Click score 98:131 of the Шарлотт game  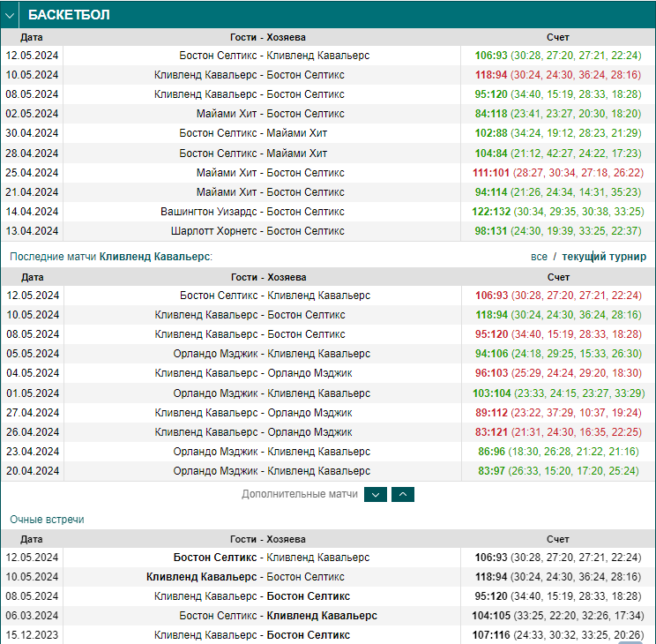(x=491, y=231)
